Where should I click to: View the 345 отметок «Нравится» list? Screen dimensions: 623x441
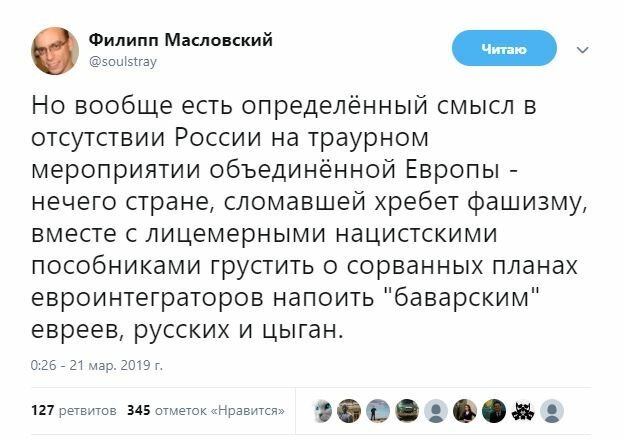(206, 410)
